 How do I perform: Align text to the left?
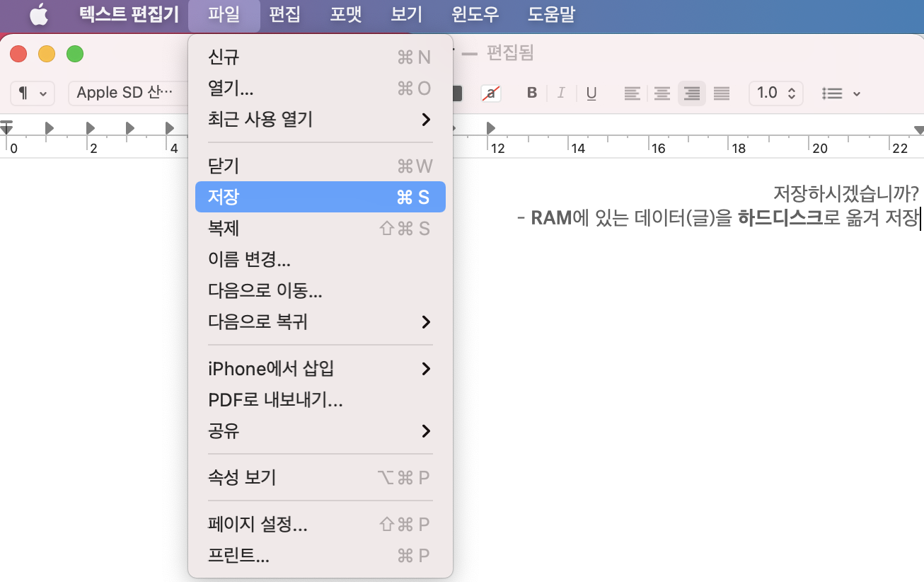[x=632, y=93]
